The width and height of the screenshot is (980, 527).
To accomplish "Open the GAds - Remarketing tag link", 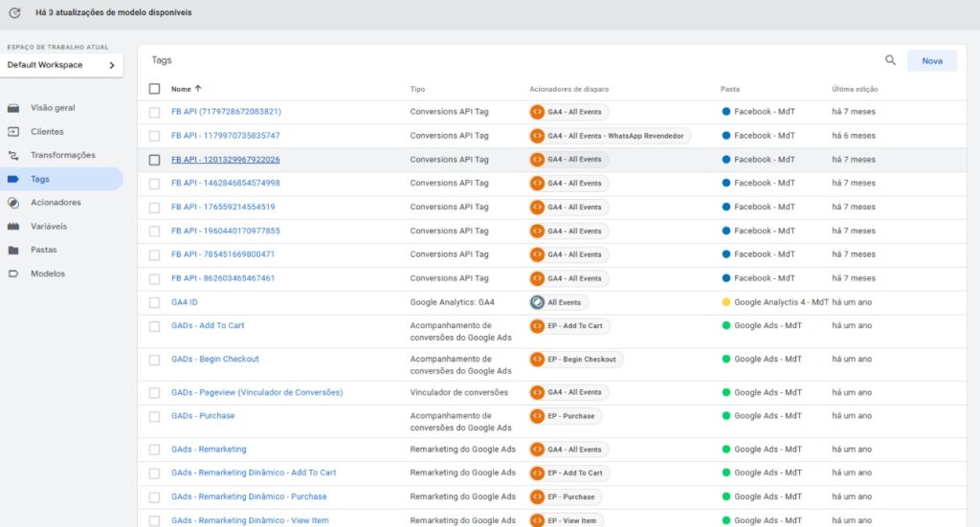I will [x=209, y=450].
